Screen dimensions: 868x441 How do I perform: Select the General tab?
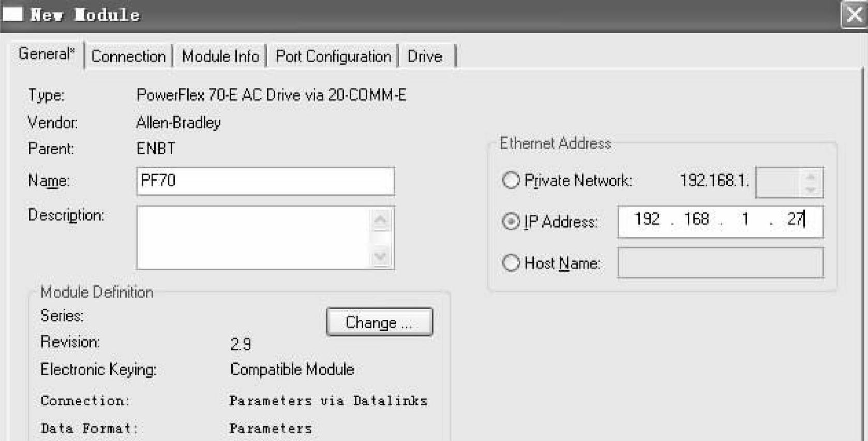point(46,54)
